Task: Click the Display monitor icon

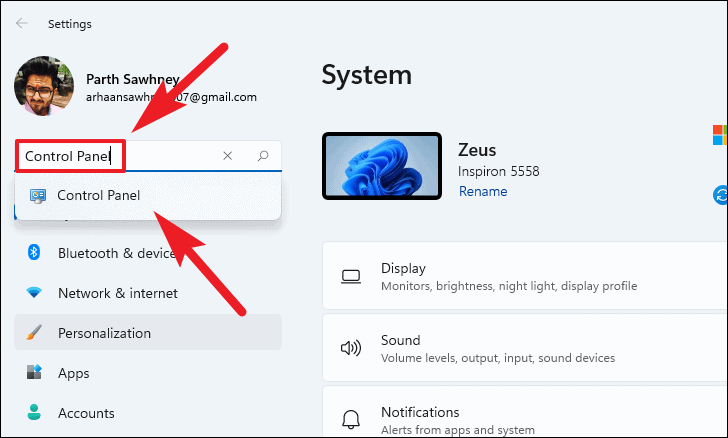Action: (x=351, y=277)
